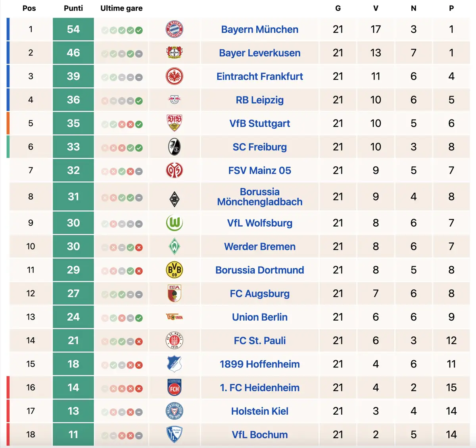Viewport: 476px width, 448px height.
Task: Select the Bayer Leverkusen crest
Action: [175, 53]
